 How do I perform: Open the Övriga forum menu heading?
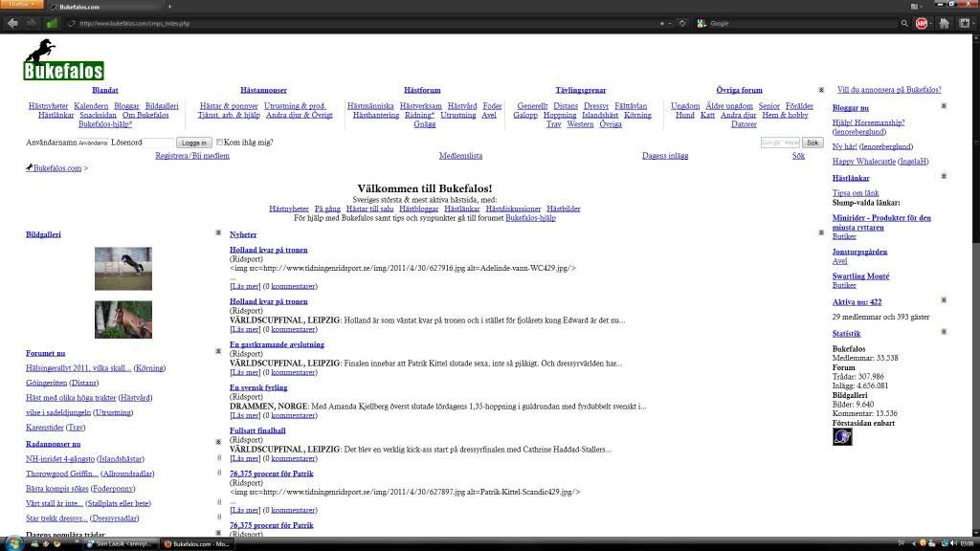tap(740, 90)
